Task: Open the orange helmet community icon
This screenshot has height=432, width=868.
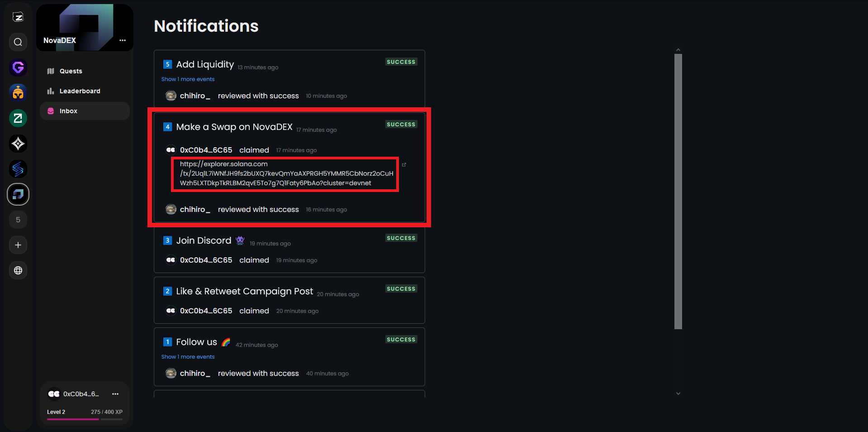Action: tap(18, 93)
